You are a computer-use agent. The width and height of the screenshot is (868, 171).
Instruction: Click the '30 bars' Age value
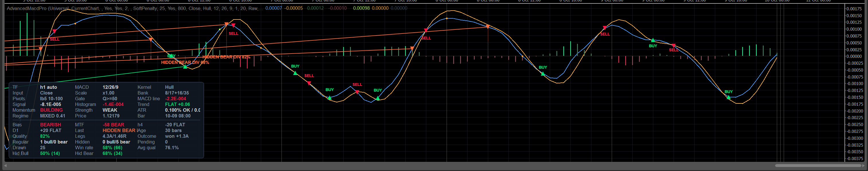(x=173, y=130)
